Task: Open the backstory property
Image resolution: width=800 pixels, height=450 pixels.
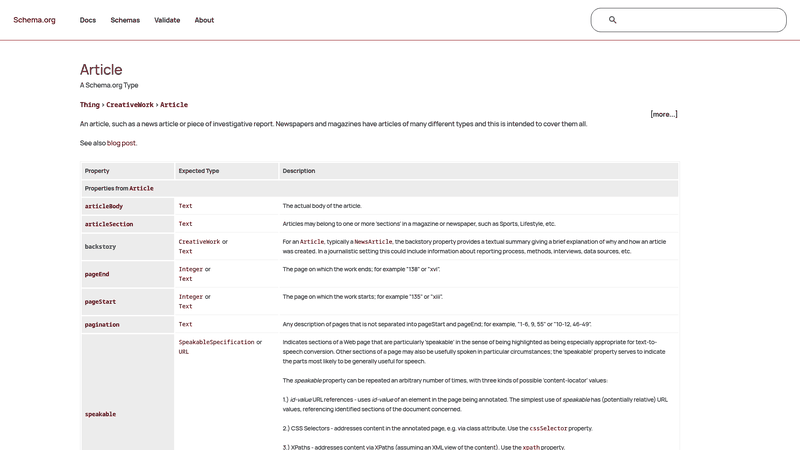Action: pyautogui.click(x=101, y=246)
